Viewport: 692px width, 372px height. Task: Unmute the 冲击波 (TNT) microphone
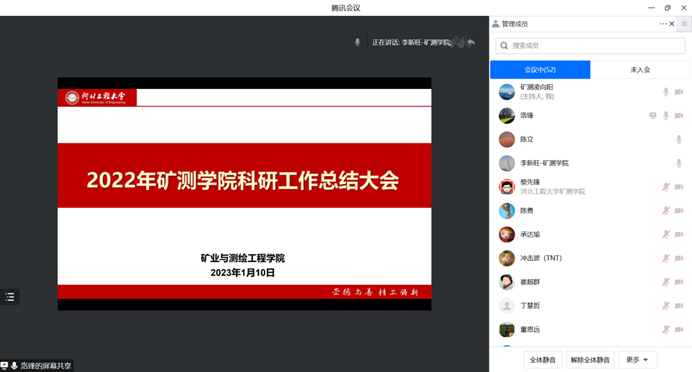coord(666,258)
